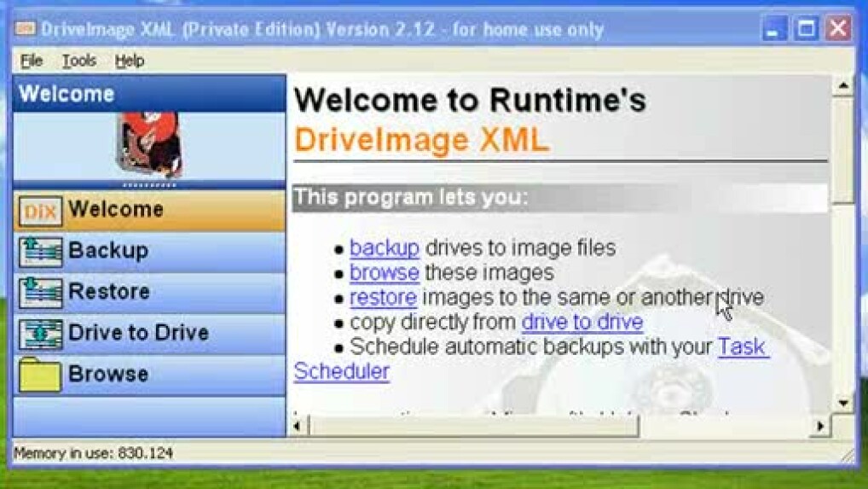This screenshot has height=489, width=868.
Task: Click the Restore icon in sidebar
Action: 40,292
